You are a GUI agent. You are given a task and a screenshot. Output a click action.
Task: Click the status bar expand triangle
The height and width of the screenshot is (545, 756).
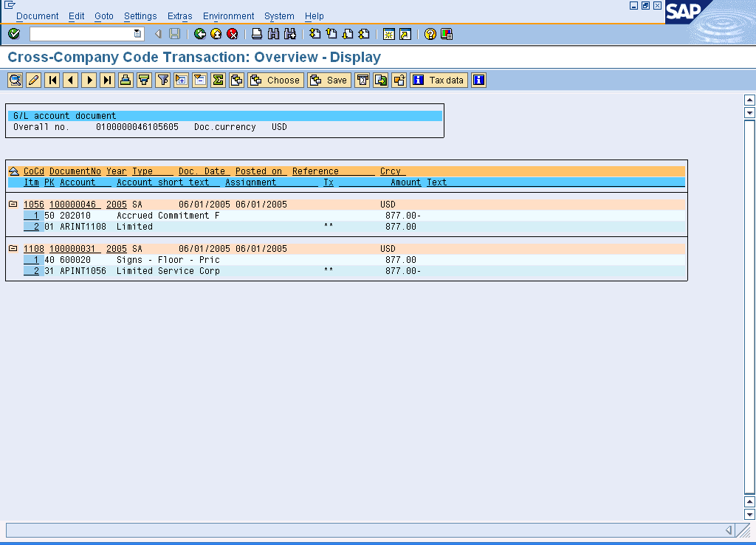click(729, 530)
